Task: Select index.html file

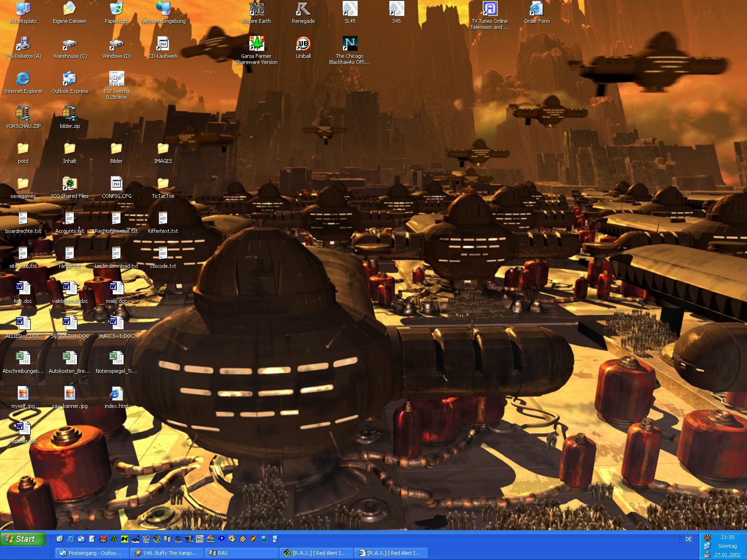Action: tap(116, 398)
